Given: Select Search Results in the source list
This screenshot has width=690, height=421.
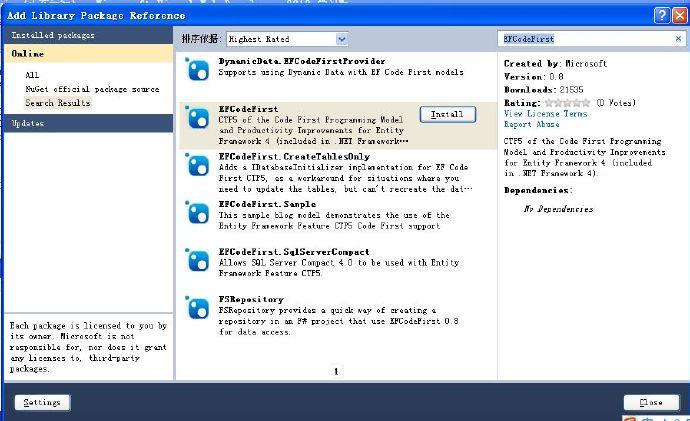Looking at the screenshot, I should (58, 103).
